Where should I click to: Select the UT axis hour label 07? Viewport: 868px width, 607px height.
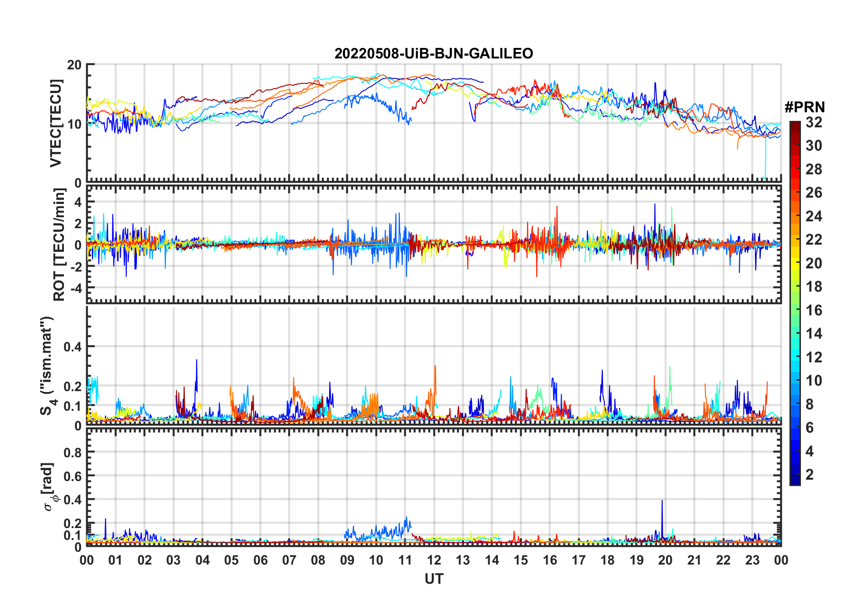[x=289, y=560]
